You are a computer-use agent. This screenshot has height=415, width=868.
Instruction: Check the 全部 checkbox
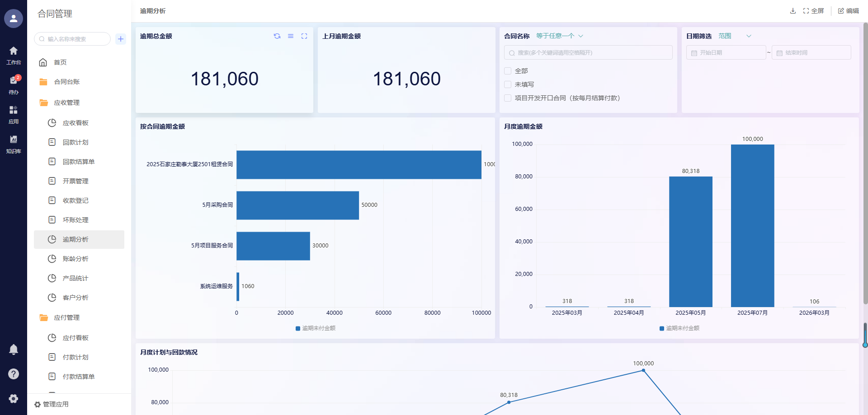[x=508, y=71]
